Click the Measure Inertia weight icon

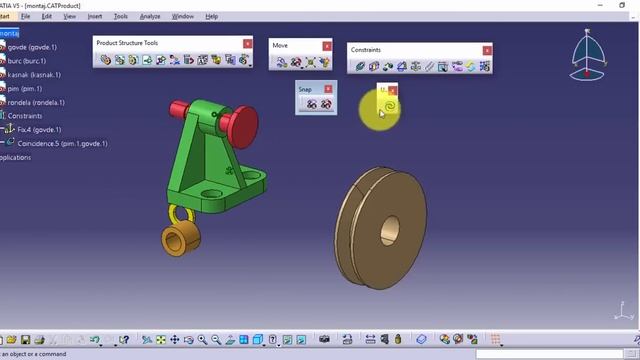coord(398,339)
